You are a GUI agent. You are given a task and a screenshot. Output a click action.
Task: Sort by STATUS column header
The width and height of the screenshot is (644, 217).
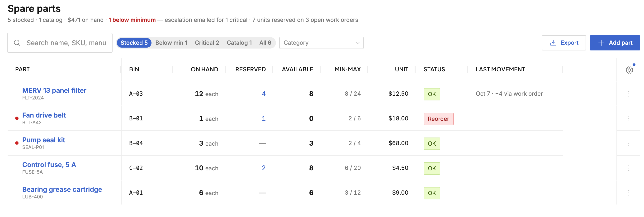point(434,69)
